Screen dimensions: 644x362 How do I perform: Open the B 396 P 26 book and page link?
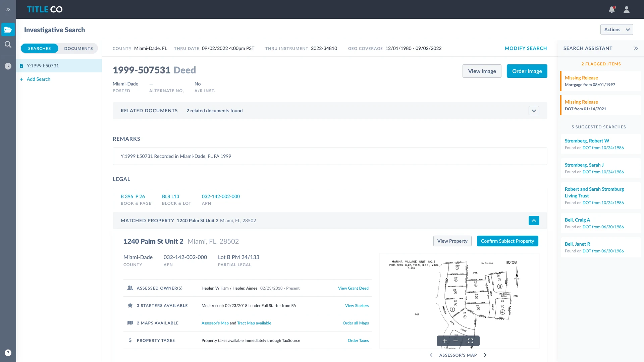pyautogui.click(x=133, y=196)
